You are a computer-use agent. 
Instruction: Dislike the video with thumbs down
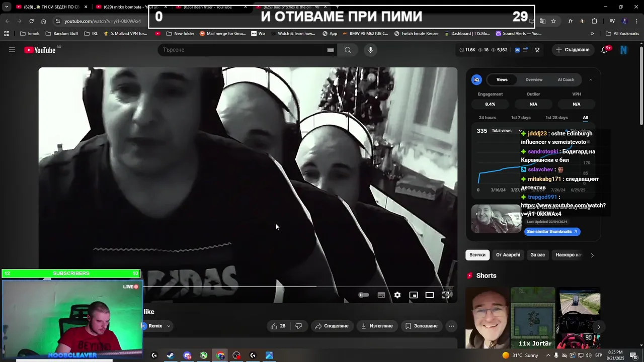[x=298, y=326]
